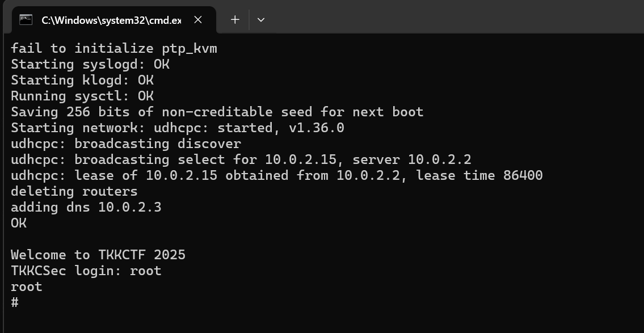Image resolution: width=644 pixels, height=333 pixels.
Task: Click the "udhcpc: broadcasting discover" line
Action: (x=125, y=144)
